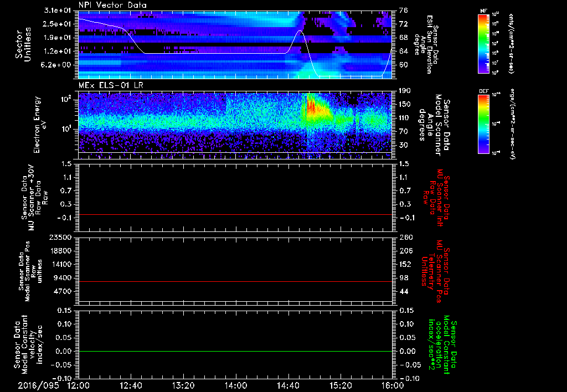Viewport: 567px width, 392px height.
Task: Click the 'DEF' label above the color bar
Action: [483, 91]
